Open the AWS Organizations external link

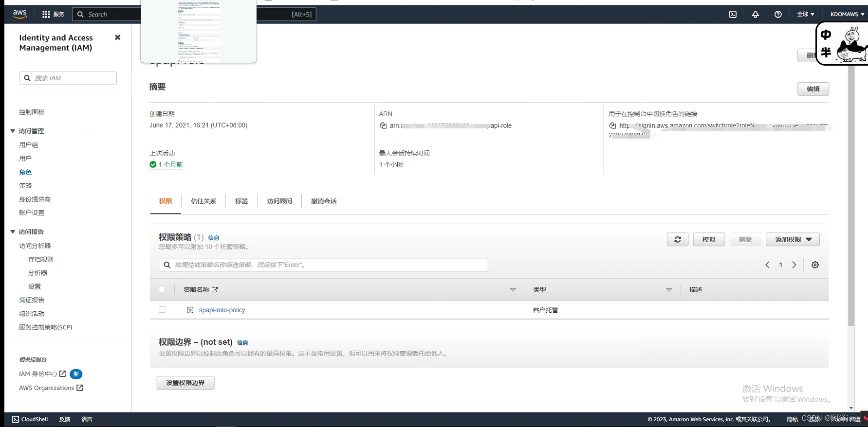click(x=51, y=388)
